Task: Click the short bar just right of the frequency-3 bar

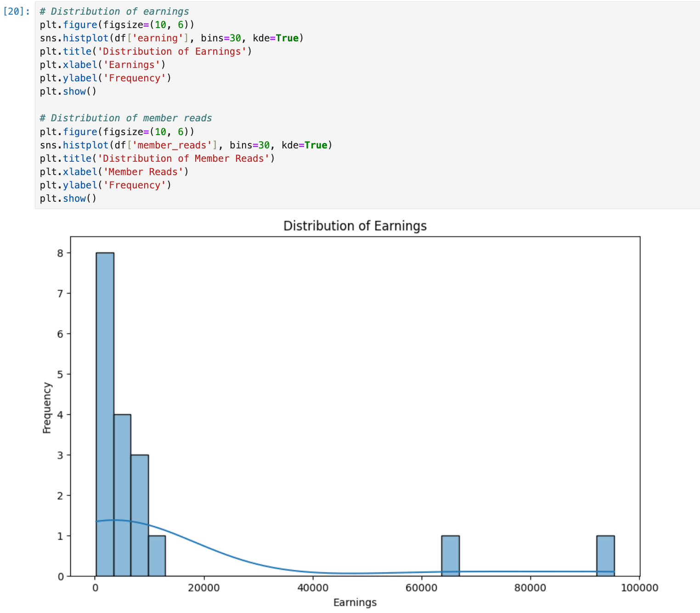Action: 157,556
